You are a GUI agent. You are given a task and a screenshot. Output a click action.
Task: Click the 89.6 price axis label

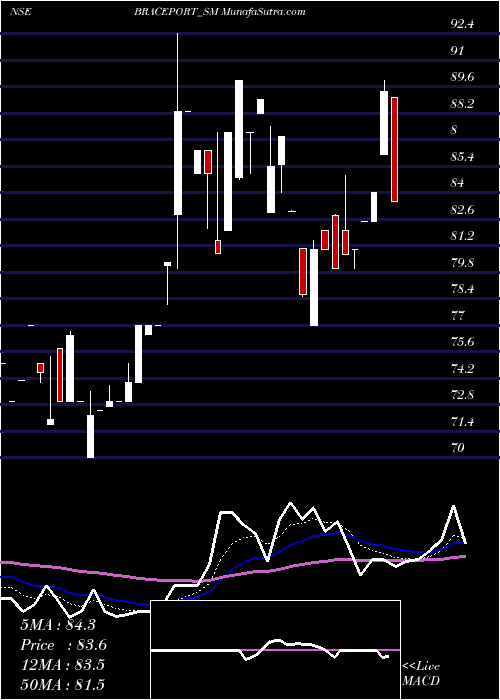pyautogui.click(x=462, y=77)
